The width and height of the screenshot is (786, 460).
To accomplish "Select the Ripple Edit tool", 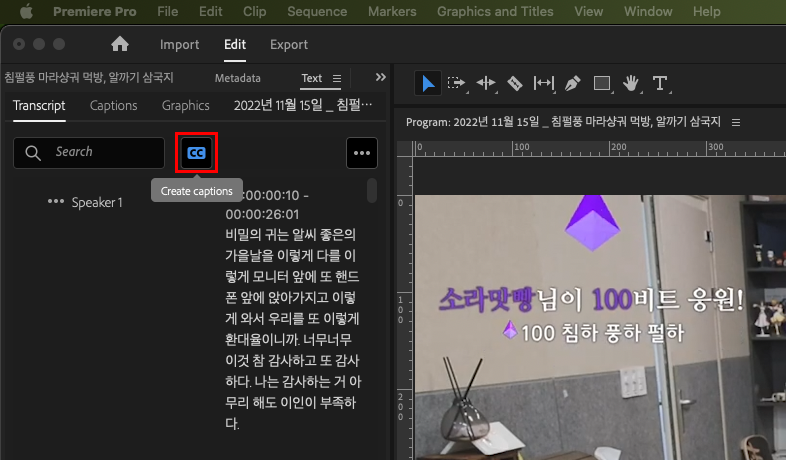I will click(486, 83).
